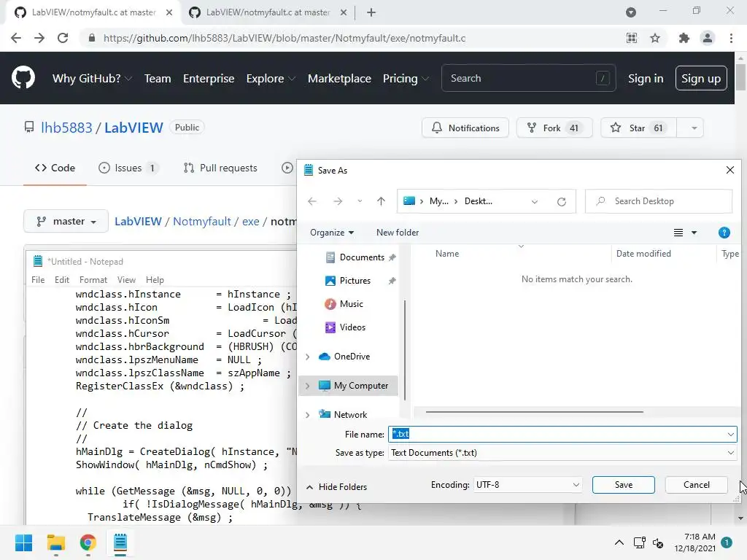747x560 pixels.
Task: Open Chrome extensions puzzle icon
Action: (x=684, y=38)
